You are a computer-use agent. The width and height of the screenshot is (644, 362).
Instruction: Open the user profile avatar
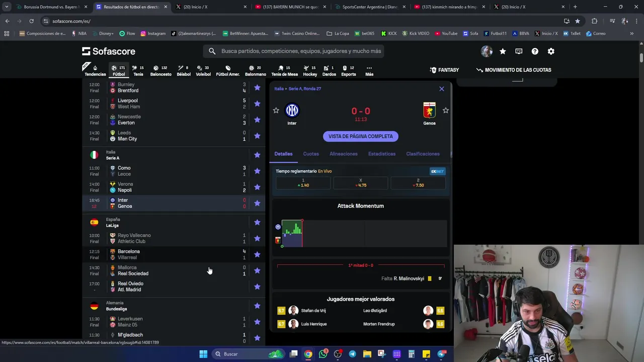pyautogui.click(x=487, y=51)
